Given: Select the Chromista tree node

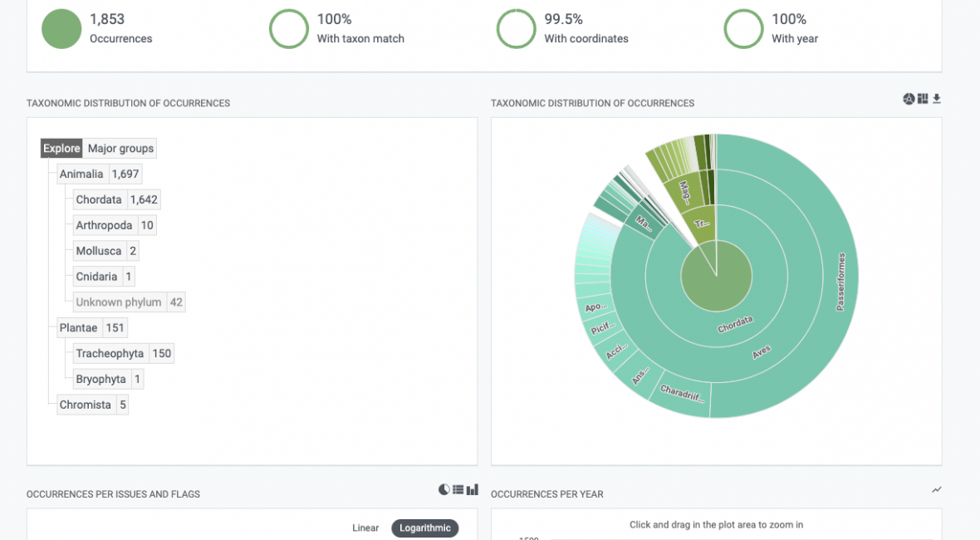Looking at the screenshot, I should click(x=85, y=405).
